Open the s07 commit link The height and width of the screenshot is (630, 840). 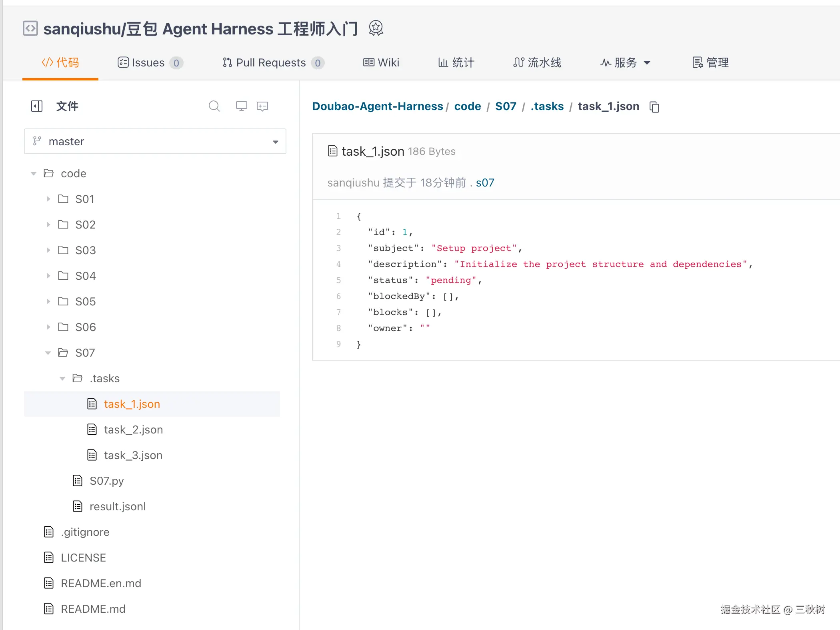point(485,183)
